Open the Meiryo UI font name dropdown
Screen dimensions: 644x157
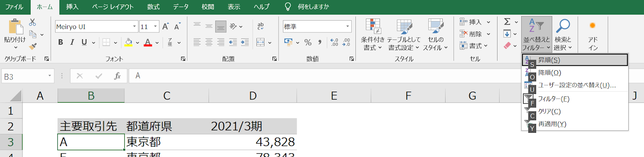[135, 27]
